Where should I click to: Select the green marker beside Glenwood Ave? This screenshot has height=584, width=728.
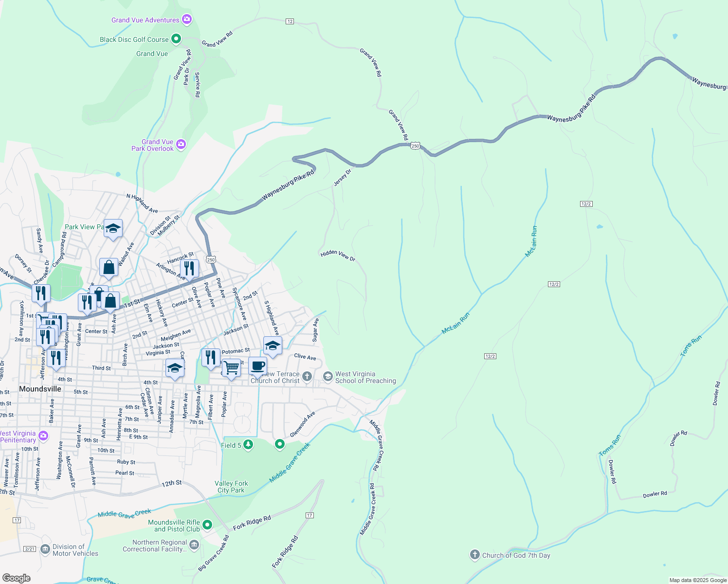(280, 444)
